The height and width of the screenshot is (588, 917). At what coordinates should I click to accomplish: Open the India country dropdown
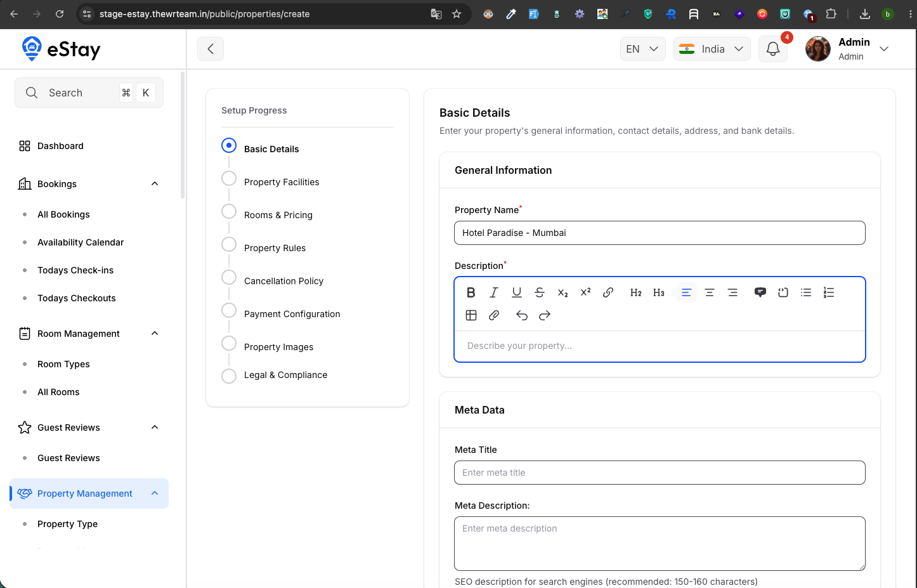click(712, 49)
